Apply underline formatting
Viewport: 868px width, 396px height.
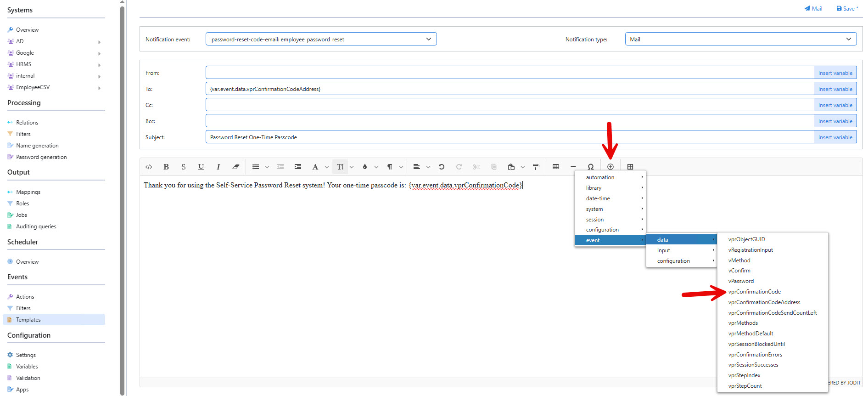(x=201, y=167)
